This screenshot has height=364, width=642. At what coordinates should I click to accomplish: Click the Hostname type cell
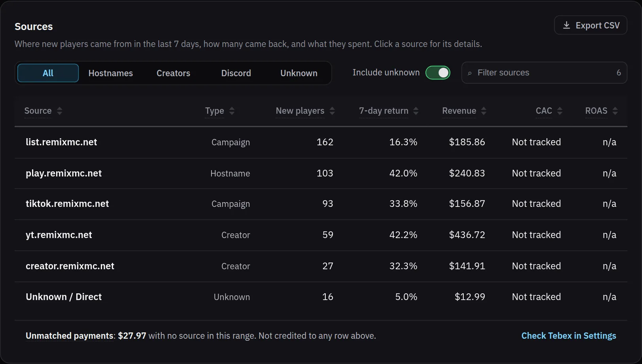[x=230, y=173]
